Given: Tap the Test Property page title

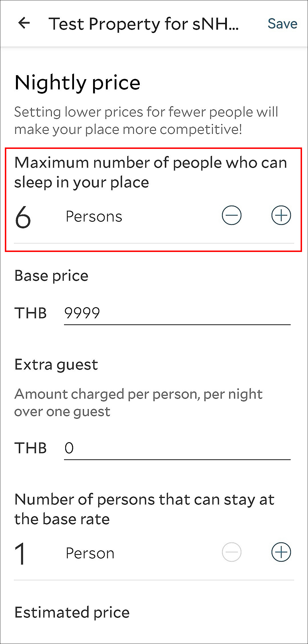Looking at the screenshot, I should point(143,24).
